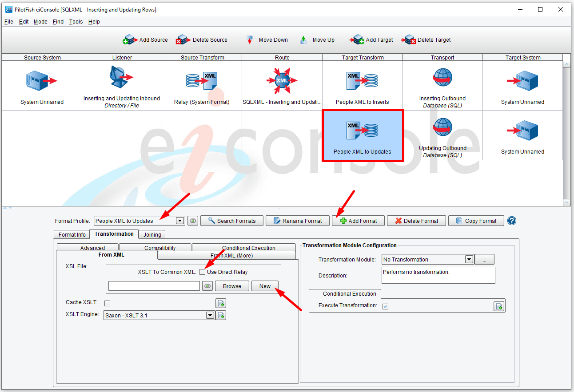Click the Browse button for XSL file
This screenshot has height=392, width=574.
point(232,286)
